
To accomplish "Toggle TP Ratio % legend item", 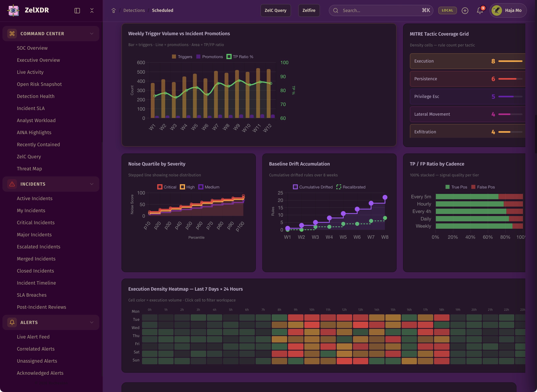I will 240,57.
